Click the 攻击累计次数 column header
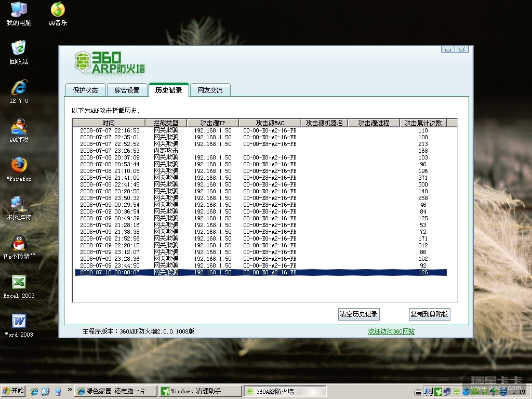Image resolution: width=532 pixels, height=399 pixels. point(423,123)
